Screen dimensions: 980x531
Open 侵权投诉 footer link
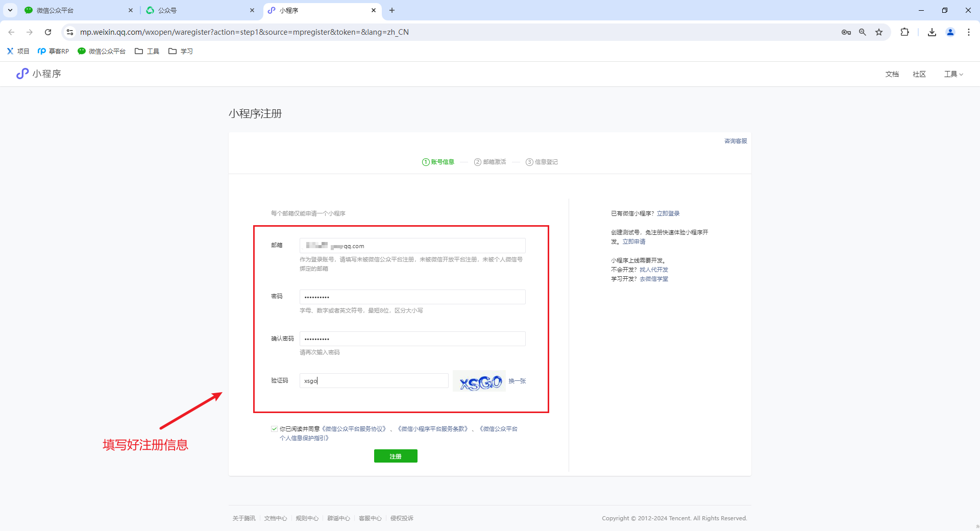point(402,518)
